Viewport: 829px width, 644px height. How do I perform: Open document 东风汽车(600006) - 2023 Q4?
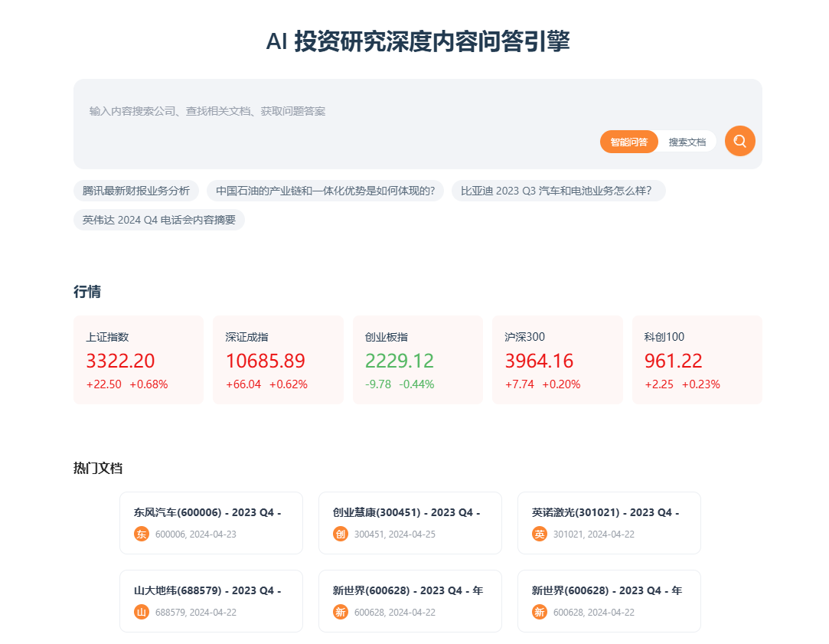pyautogui.click(x=211, y=523)
